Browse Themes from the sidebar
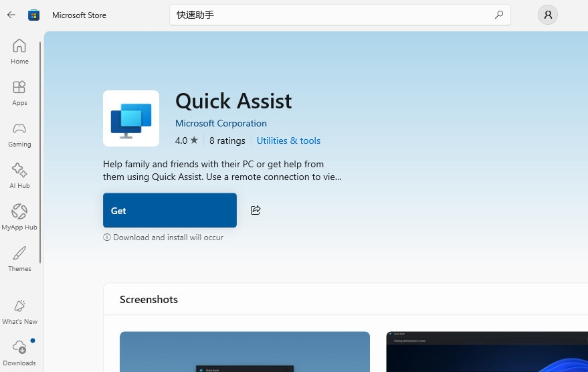 [19, 259]
